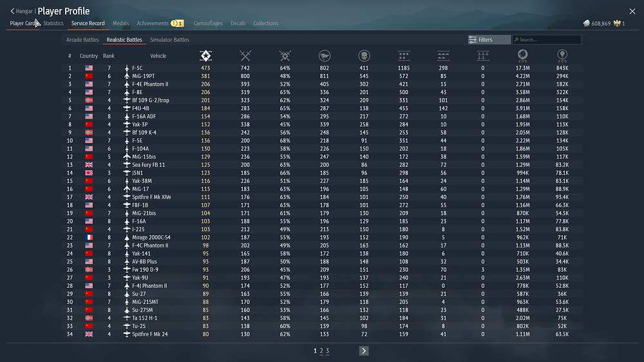Sort by # column header

click(x=70, y=56)
